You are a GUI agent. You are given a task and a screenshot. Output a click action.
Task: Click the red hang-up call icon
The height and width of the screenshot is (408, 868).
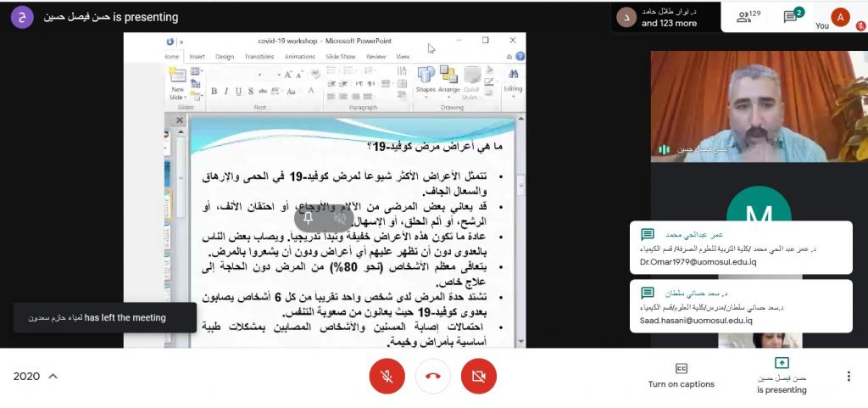pyautogui.click(x=433, y=376)
